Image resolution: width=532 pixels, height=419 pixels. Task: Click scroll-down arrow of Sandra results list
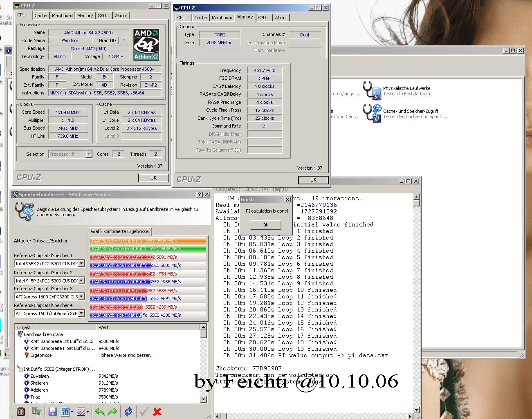pyautogui.click(x=204, y=399)
